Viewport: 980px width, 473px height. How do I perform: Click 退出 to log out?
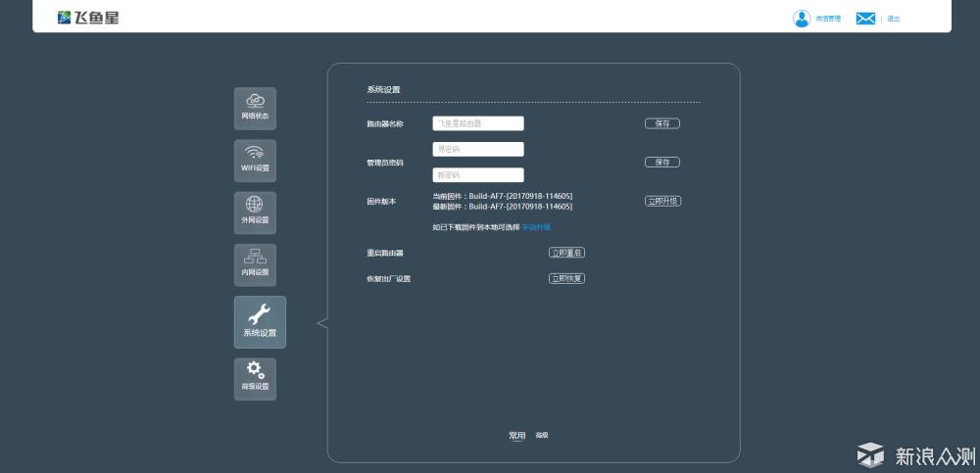[894, 19]
